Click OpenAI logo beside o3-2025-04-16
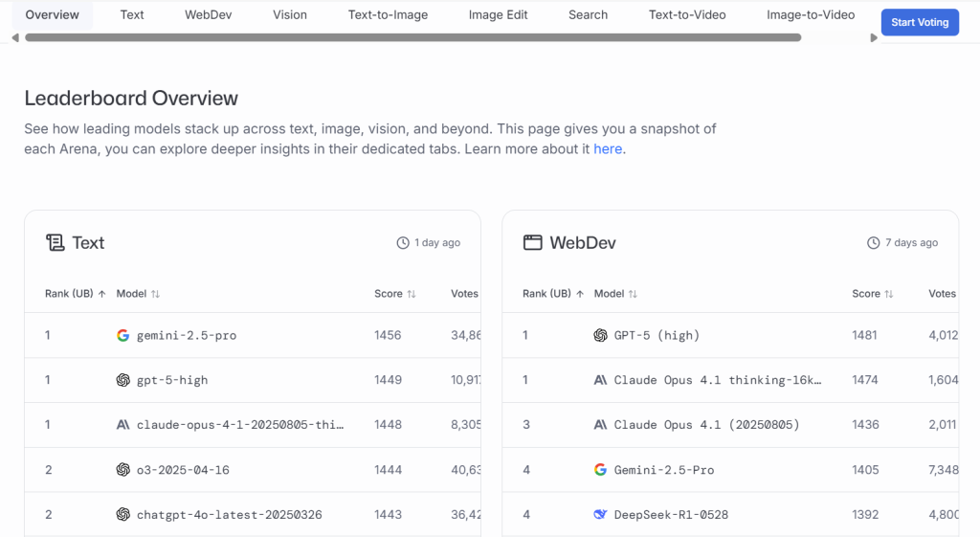Image resolution: width=980 pixels, height=537 pixels. tap(123, 470)
